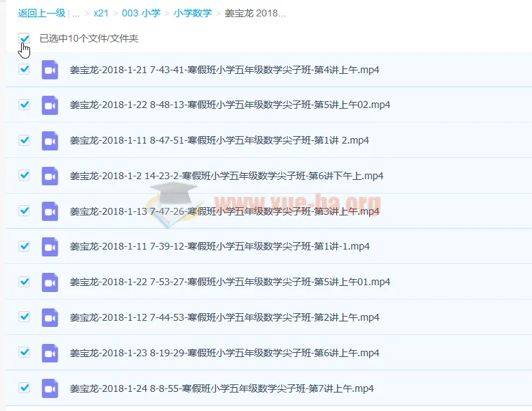Open the x21 breadcrumb folder
The height and width of the screenshot is (411, 532).
click(x=101, y=13)
